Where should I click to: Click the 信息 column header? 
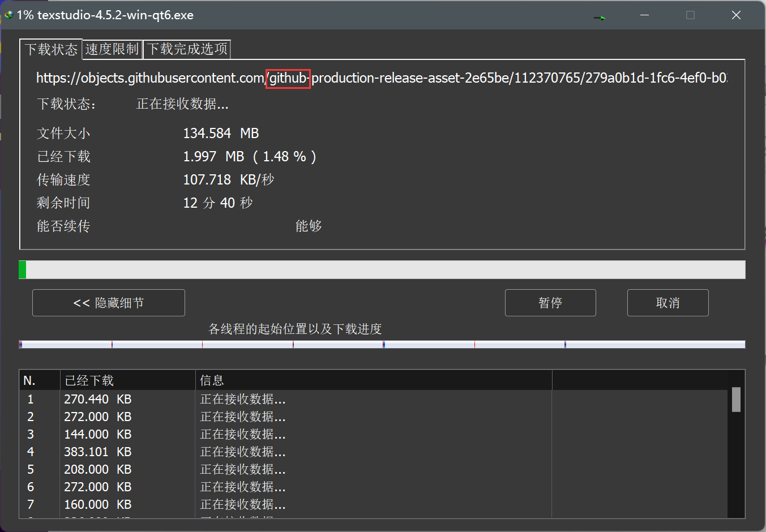(x=374, y=380)
